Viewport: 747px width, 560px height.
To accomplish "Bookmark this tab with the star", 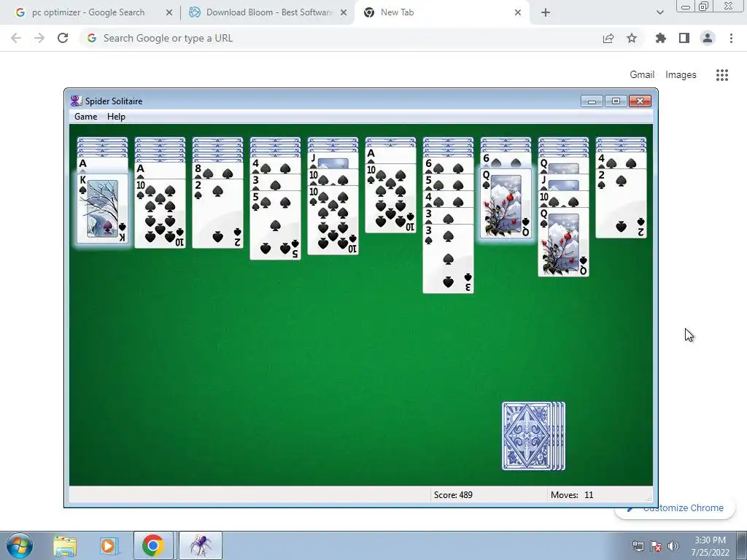I will pyautogui.click(x=632, y=38).
